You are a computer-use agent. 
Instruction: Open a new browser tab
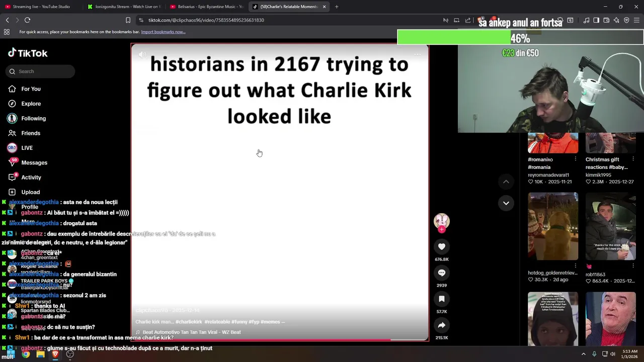point(337,7)
